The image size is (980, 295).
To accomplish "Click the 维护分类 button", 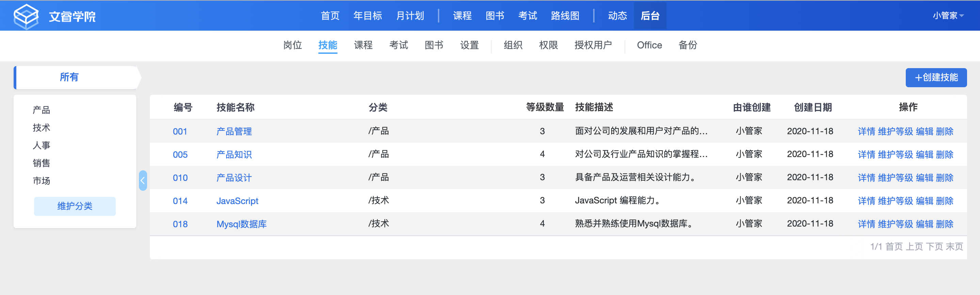I will coord(75,206).
